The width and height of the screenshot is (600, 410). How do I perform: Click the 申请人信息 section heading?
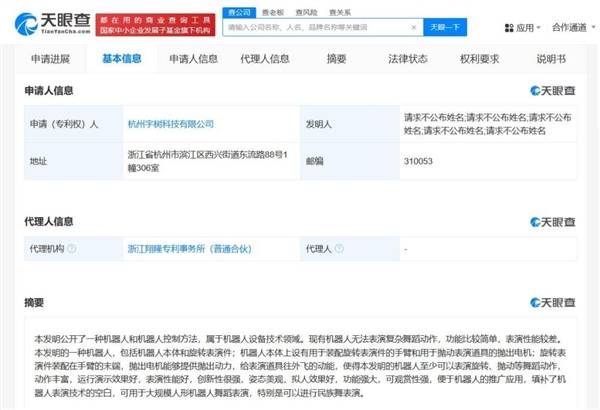49,91
